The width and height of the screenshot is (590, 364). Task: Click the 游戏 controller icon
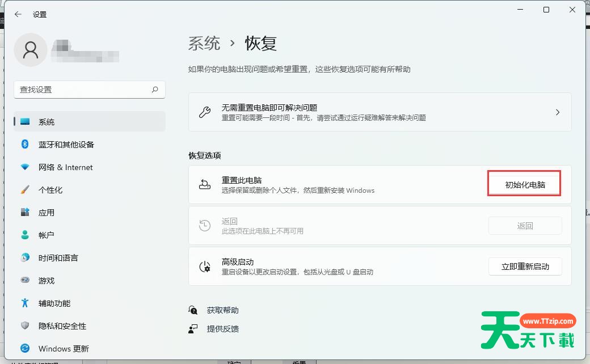25,281
